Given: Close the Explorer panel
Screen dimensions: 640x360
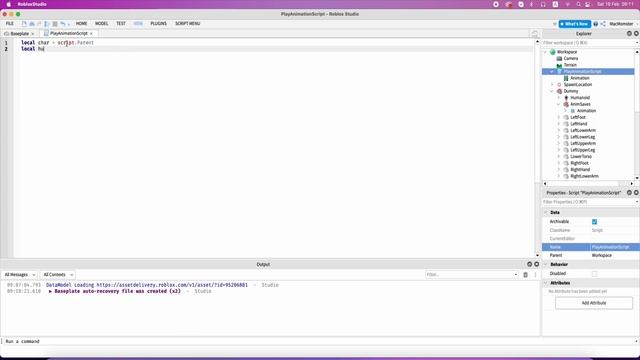Looking at the screenshot, I should click(x=636, y=33).
